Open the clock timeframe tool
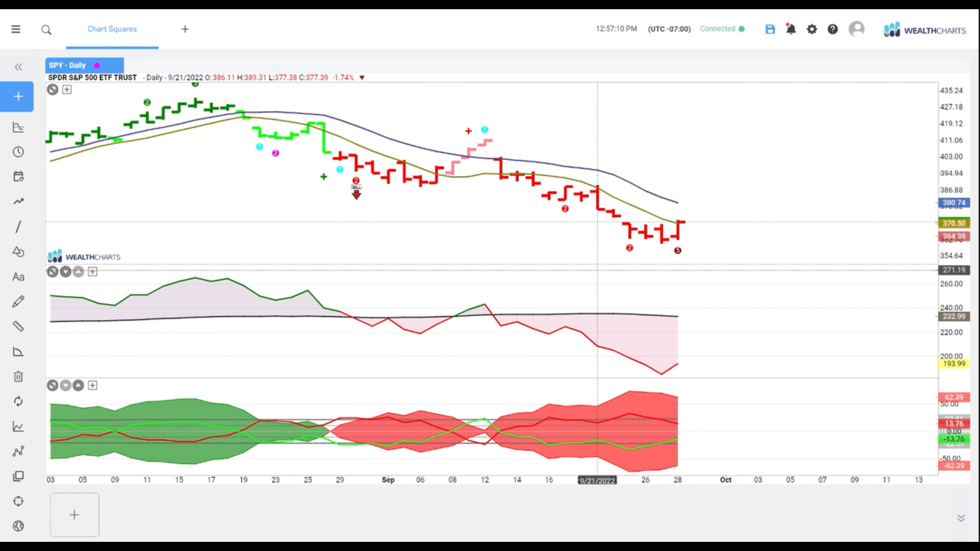 pos(18,152)
